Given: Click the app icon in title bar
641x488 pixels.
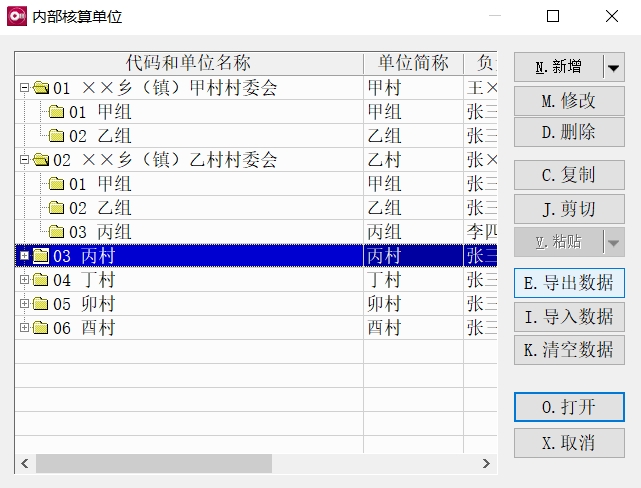Looking at the screenshot, I should point(16,17).
